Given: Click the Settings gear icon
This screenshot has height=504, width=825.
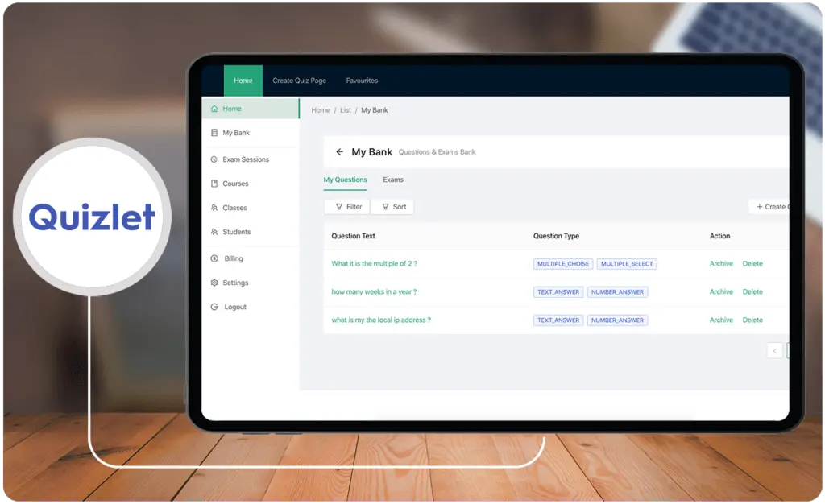Looking at the screenshot, I should click(214, 283).
